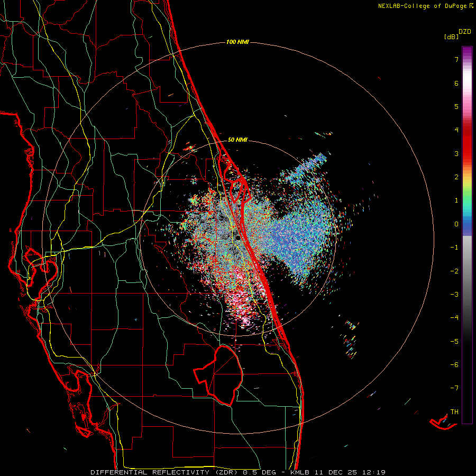
Task: Click the DZD legend title
Action: (465, 32)
